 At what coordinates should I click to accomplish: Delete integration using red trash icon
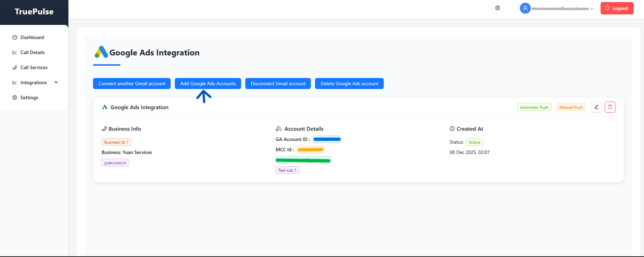click(610, 107)
